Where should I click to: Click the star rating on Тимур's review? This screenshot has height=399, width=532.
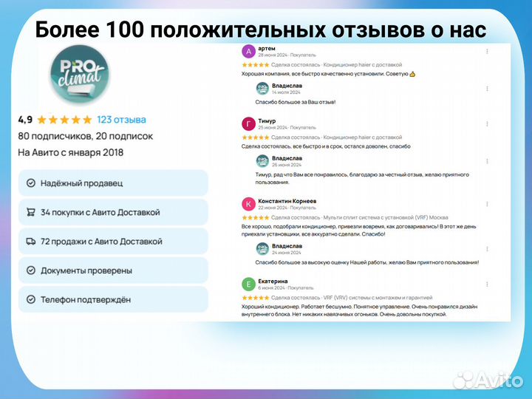(255, 137)
